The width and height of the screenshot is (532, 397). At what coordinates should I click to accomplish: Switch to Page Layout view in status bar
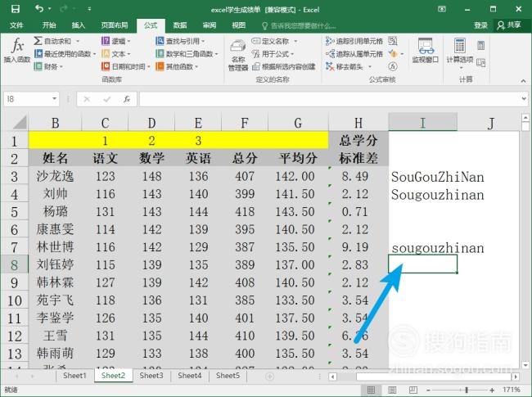392,390
